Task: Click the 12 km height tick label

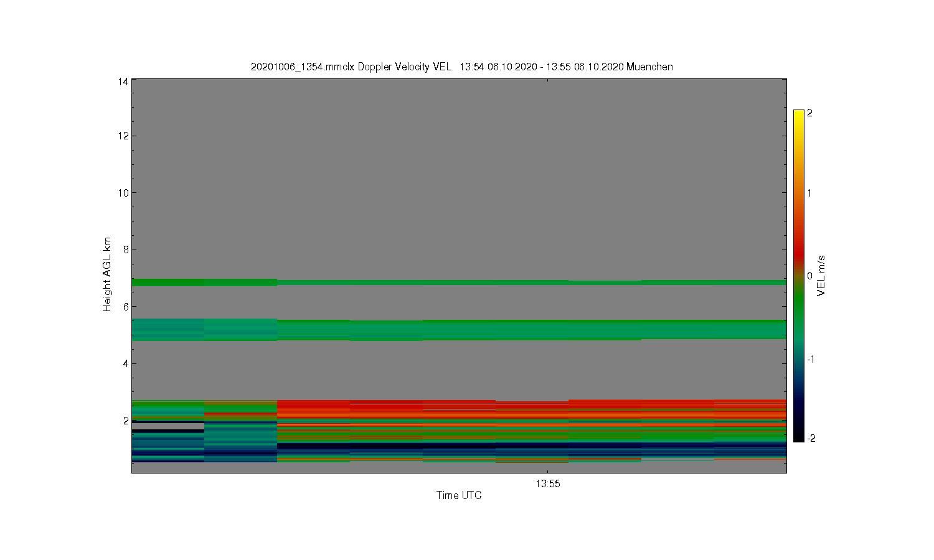Action: coord(123,136)
